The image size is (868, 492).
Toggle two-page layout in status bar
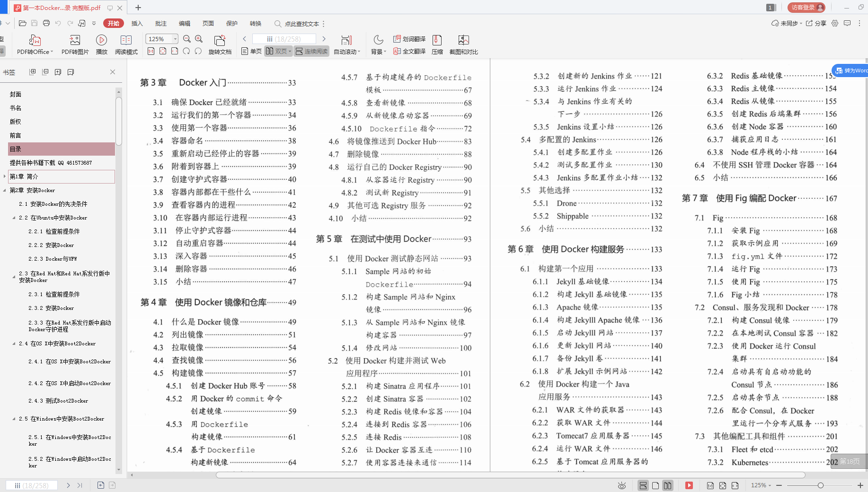pos(668,485)
